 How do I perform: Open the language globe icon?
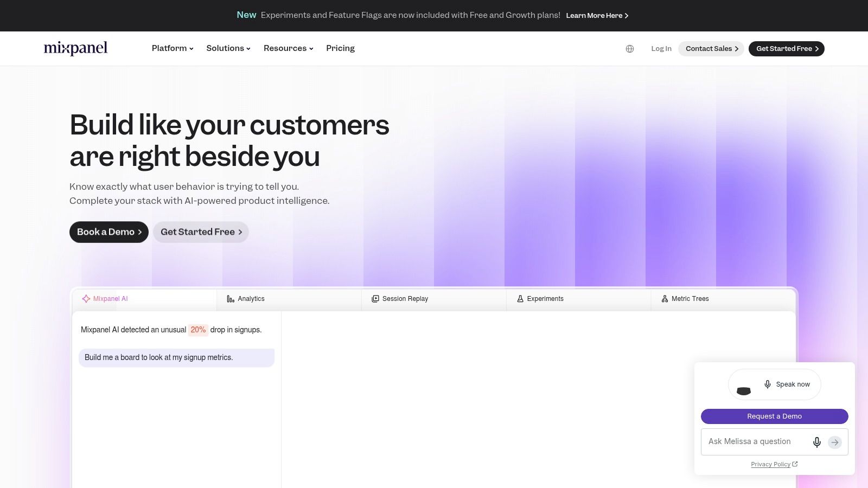point(630,49)
